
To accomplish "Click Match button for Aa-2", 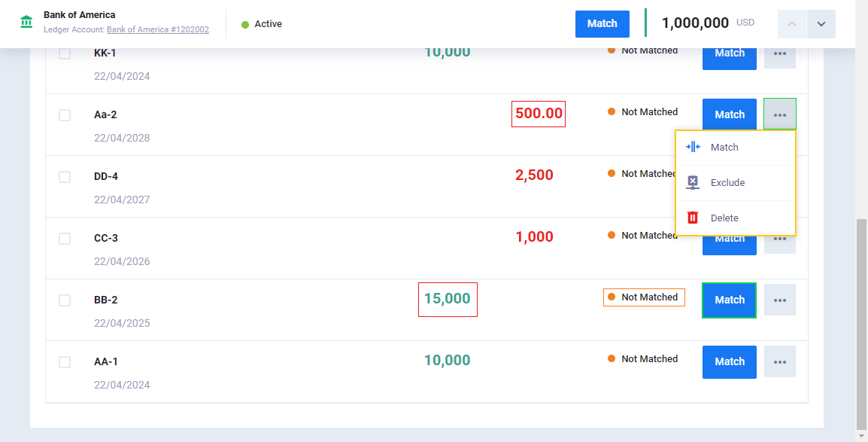I will coord(729,114).
